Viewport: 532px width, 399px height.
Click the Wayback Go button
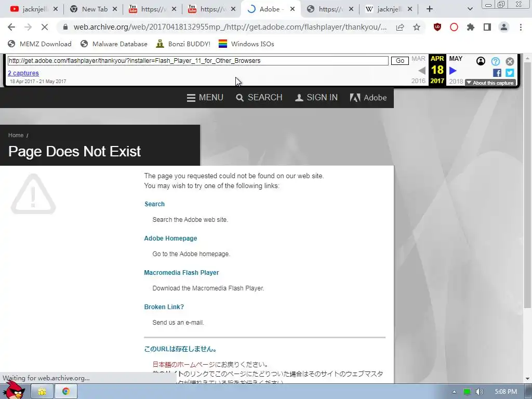coord(400,61)
